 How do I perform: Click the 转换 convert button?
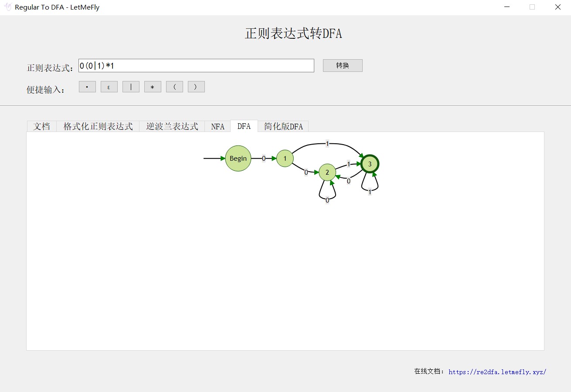click(343, 65)
